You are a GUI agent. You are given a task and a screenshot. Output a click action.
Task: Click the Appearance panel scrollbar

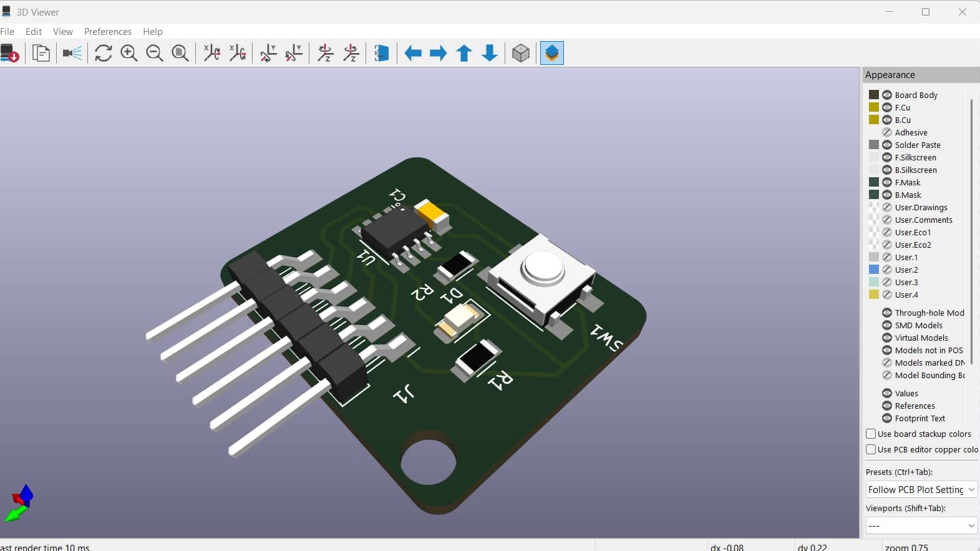click(971, 231)
